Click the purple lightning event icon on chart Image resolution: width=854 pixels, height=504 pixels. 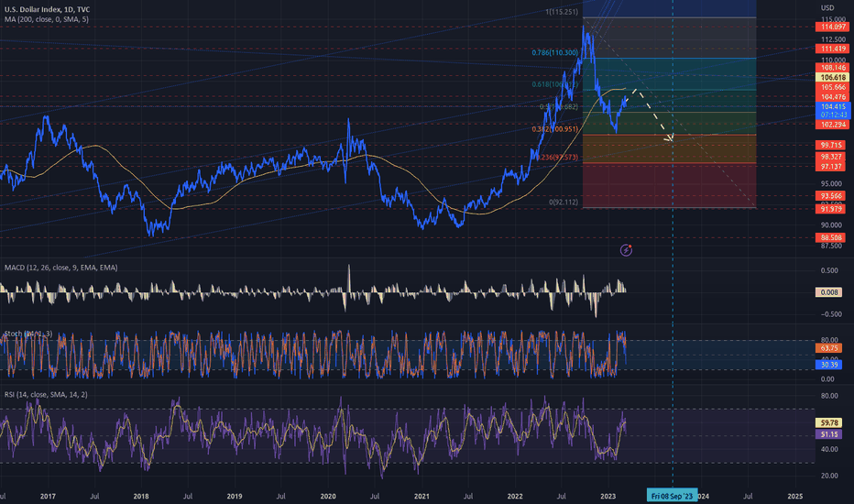627,250
